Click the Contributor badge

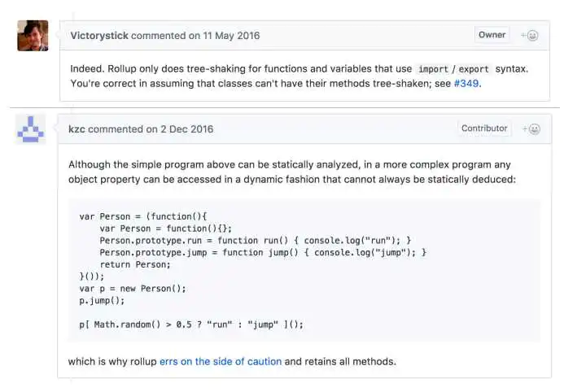484,128
